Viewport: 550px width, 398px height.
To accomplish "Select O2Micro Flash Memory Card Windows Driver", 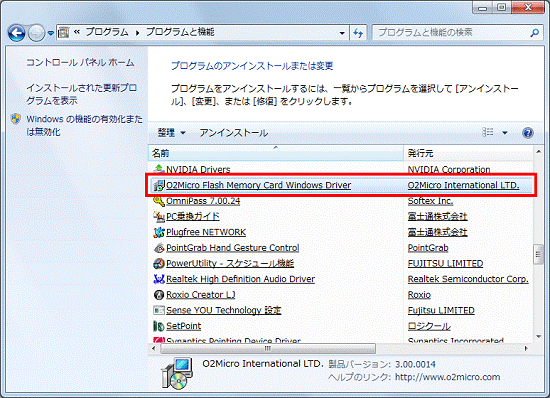I will 259,185.
